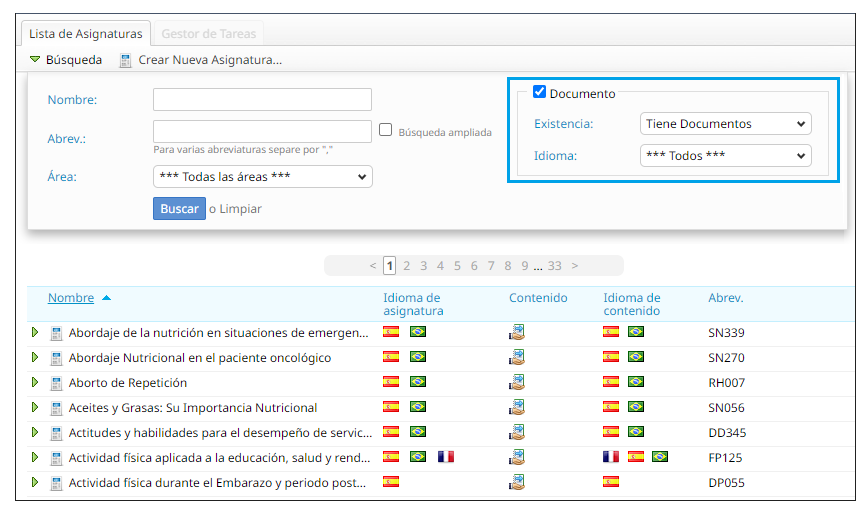Enable the Búsqueda ampliada checkbox

[386, 130]
